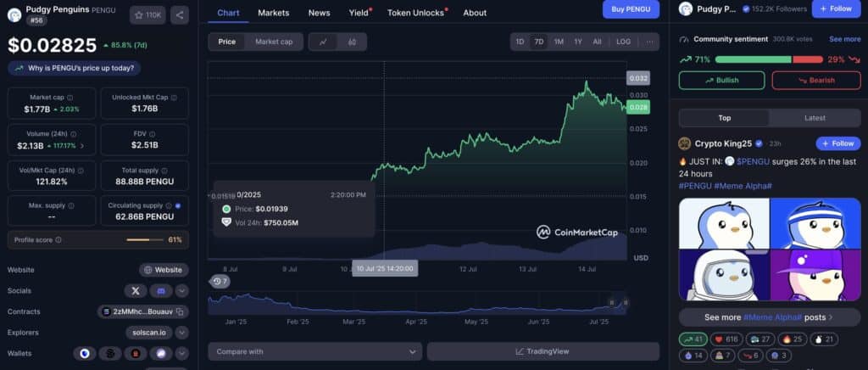
Task: Open the Website link button
Action: 164,271
